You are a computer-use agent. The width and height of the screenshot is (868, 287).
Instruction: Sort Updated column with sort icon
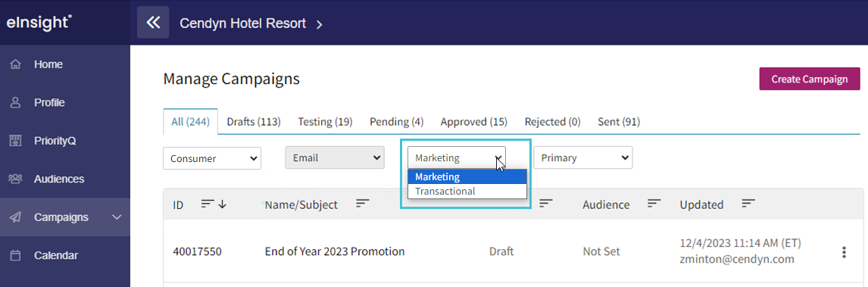[748, 204]
